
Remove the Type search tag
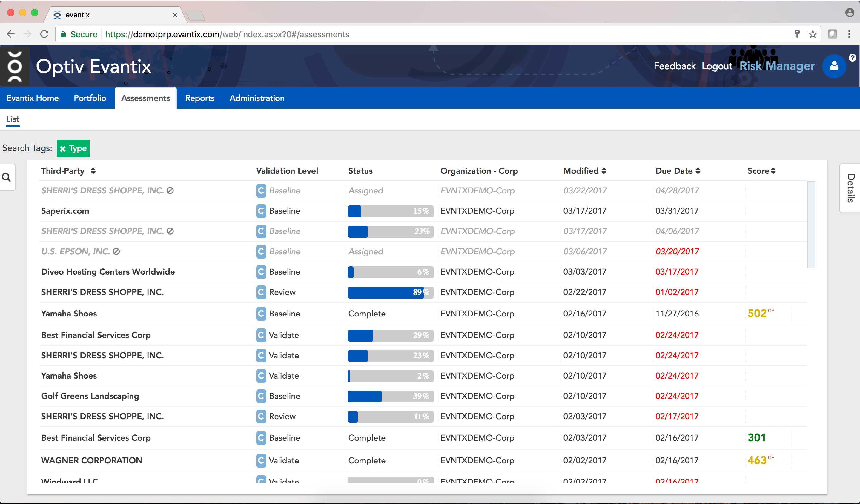pos(63,149)
